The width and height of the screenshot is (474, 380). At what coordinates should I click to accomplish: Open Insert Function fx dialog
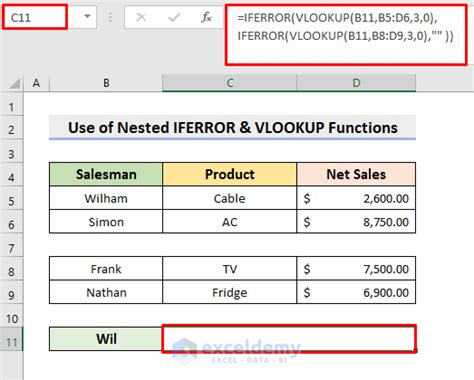[206, 17]
